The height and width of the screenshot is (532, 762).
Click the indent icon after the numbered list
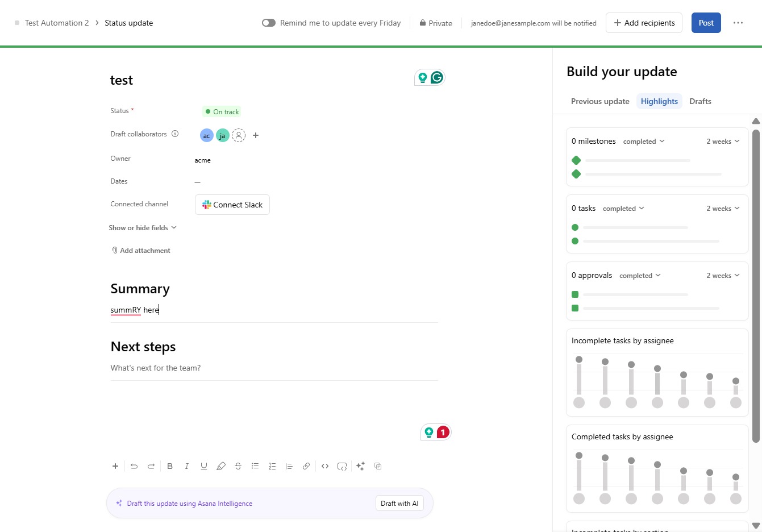pyautogui.click(x=289, y=466)
